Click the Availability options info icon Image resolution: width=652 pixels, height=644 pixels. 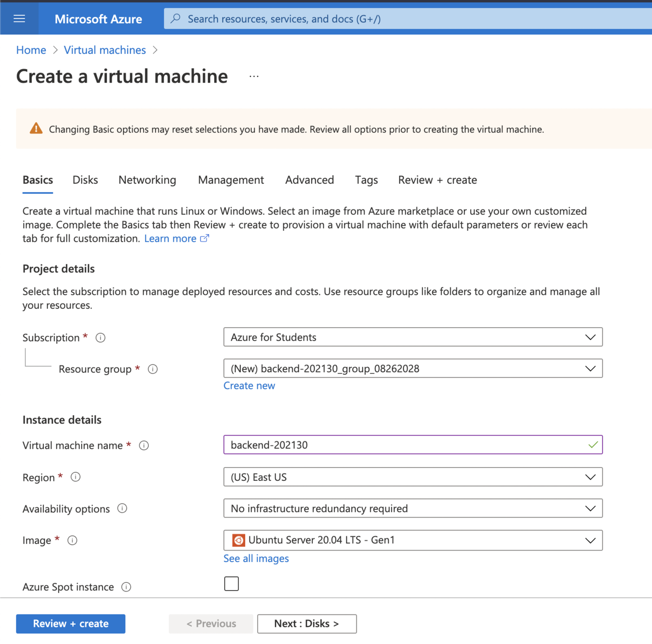[x=122, y=509]
